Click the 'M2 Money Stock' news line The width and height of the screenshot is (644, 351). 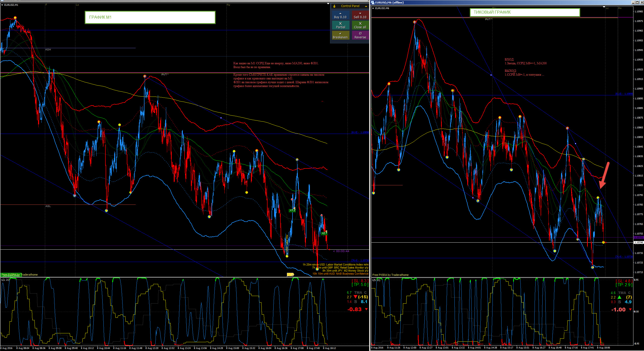point(345,271)
